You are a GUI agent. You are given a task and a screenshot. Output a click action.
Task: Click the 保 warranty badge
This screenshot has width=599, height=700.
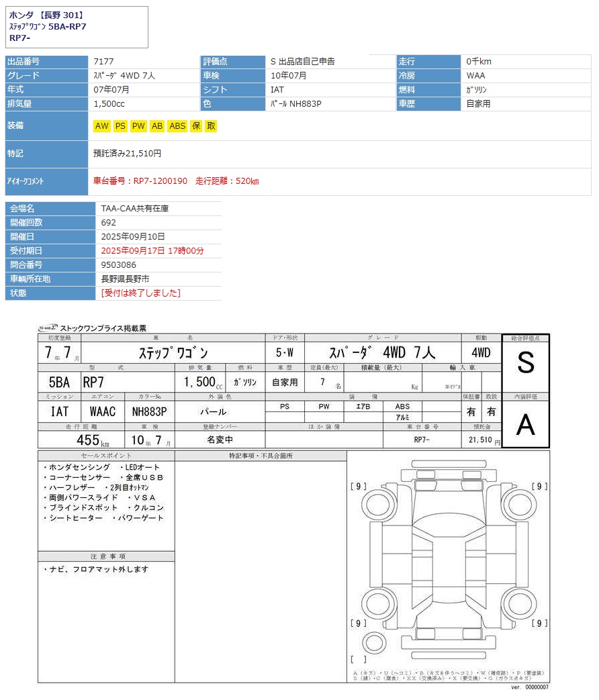(196, 126)
